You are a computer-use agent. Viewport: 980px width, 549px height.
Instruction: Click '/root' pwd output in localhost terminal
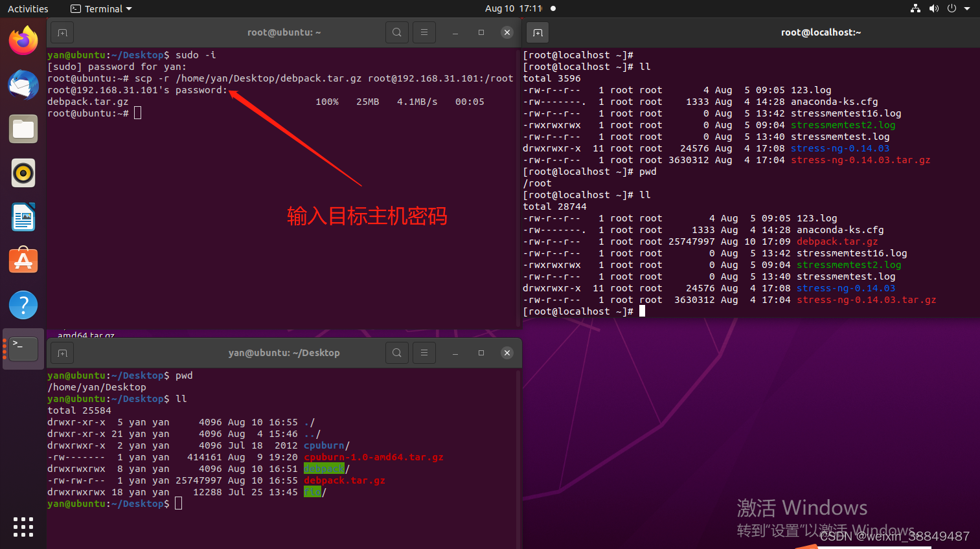537,183
